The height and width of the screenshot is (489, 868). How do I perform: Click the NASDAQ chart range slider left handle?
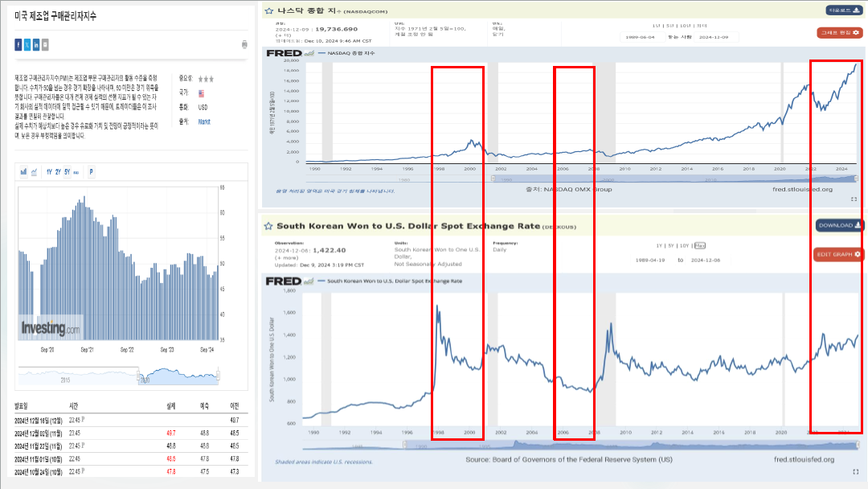493,179
